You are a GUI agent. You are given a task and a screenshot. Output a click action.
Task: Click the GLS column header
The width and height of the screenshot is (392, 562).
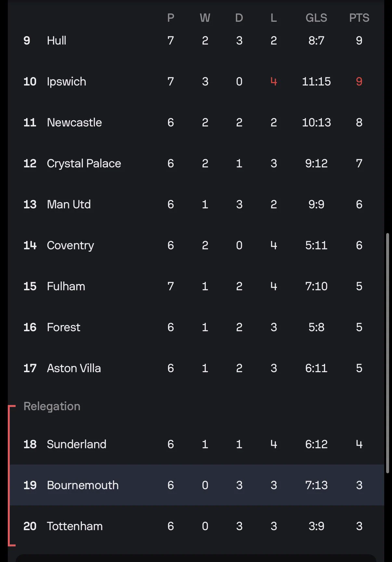click(316, 18)
